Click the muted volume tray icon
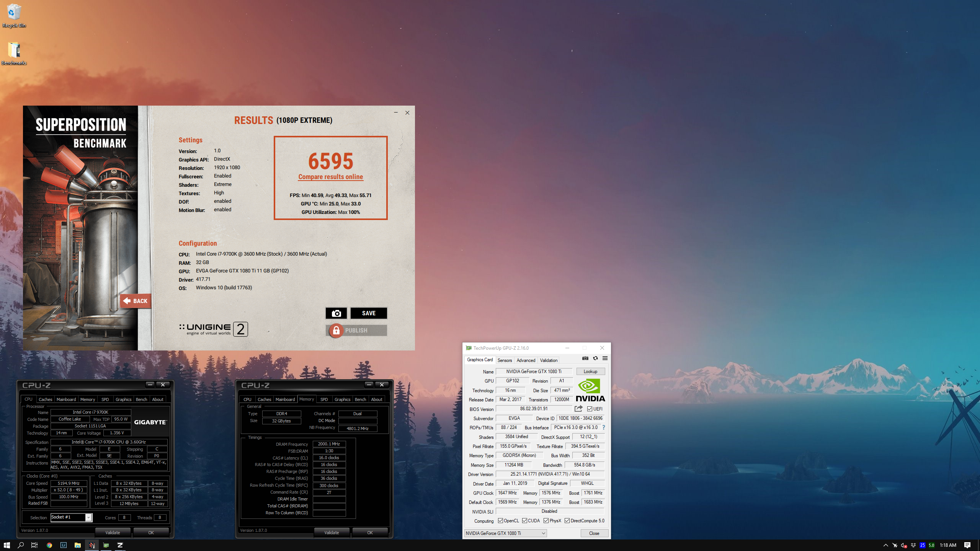The height and width of the screenshot is (551, 980). [904, 545]
